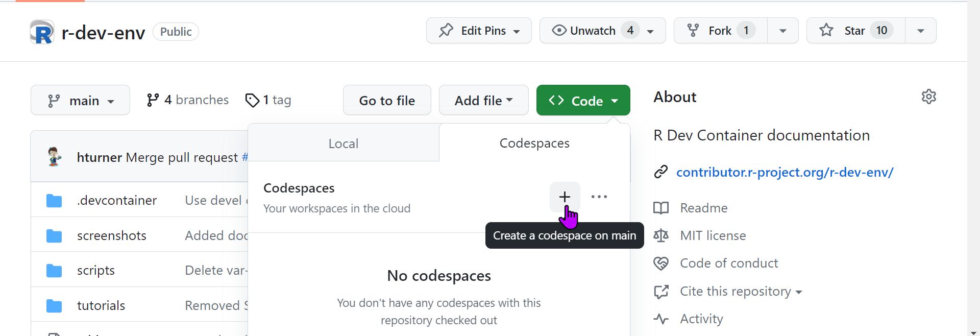Open the codespaces three-dots options menu
The image size is (980, 336).
coord(599,197)
